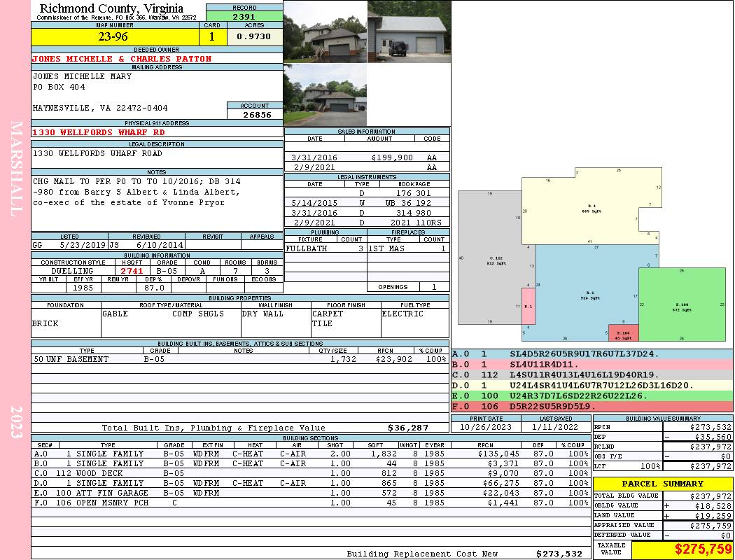This screenshot has height=560, width=735.
Task: Click the pink B.0 sketch code row
Action: (x=592, y=364)
